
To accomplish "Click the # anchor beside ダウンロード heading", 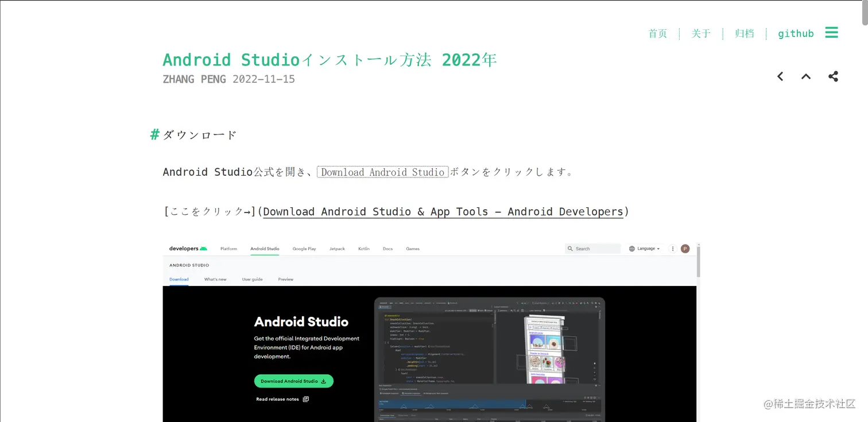I will (154, 134).
